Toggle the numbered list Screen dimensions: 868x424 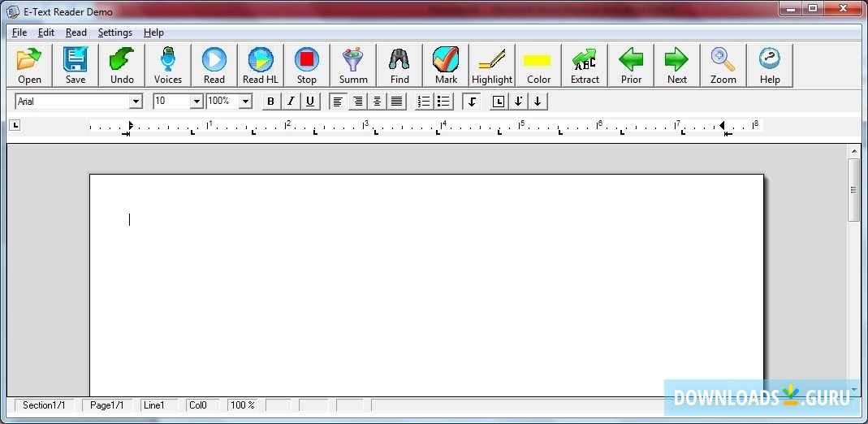(x=424, y=102)
